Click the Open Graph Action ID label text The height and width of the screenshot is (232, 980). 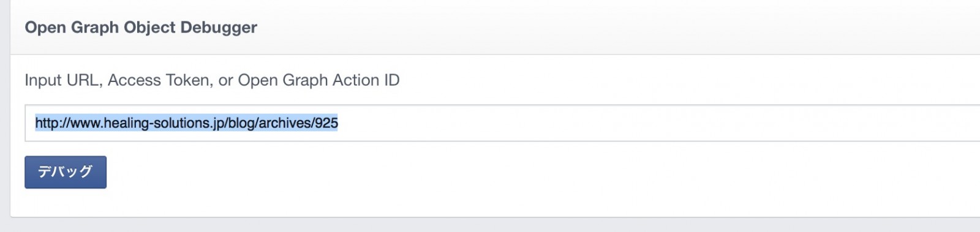318,80
